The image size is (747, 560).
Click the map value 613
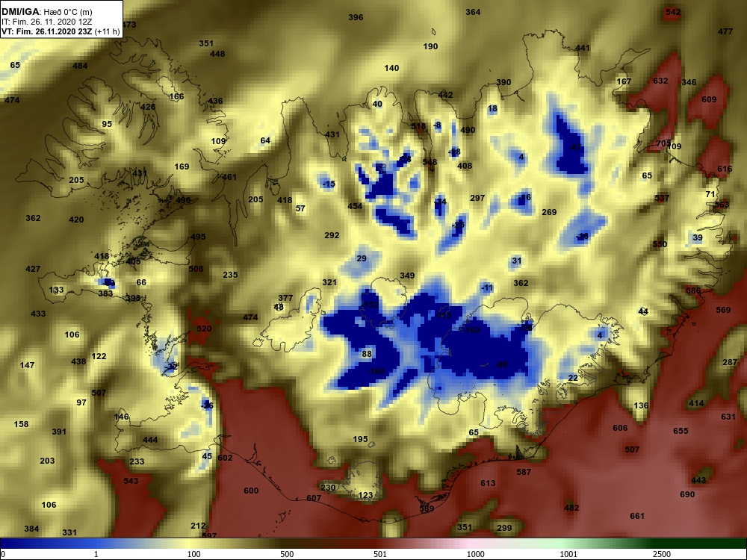pos(488,483)
